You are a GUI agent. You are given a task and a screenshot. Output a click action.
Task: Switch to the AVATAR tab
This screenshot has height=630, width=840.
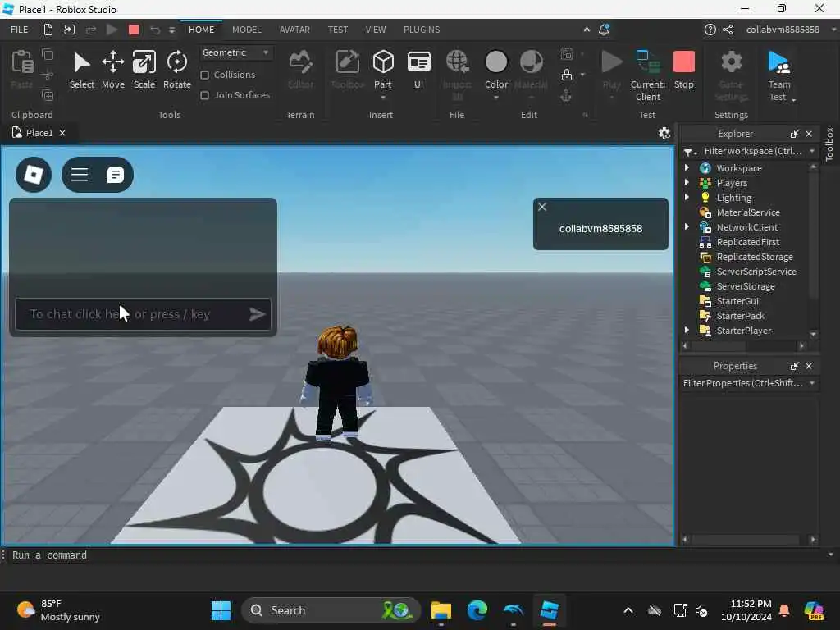(x=294, y=30)
